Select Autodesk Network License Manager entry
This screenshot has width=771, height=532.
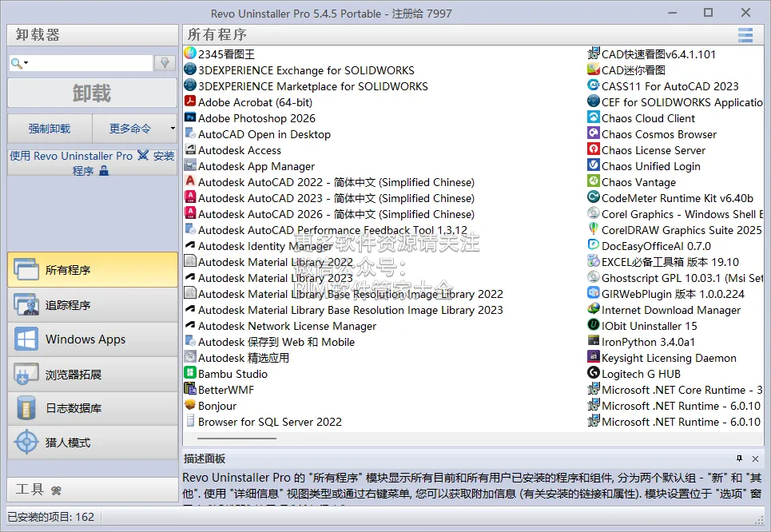point(280,325)
